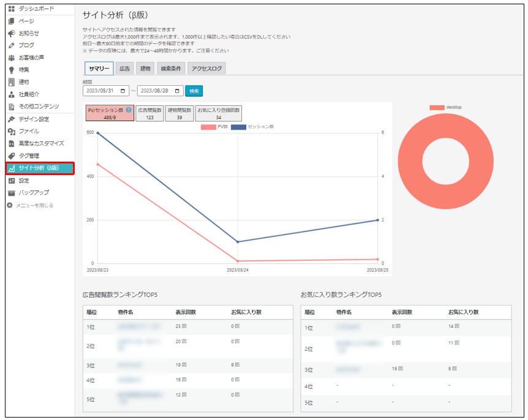528x420 pixels.
Task: Toggle セッション数 series in chart legend
Action: (x=252, y=127)
